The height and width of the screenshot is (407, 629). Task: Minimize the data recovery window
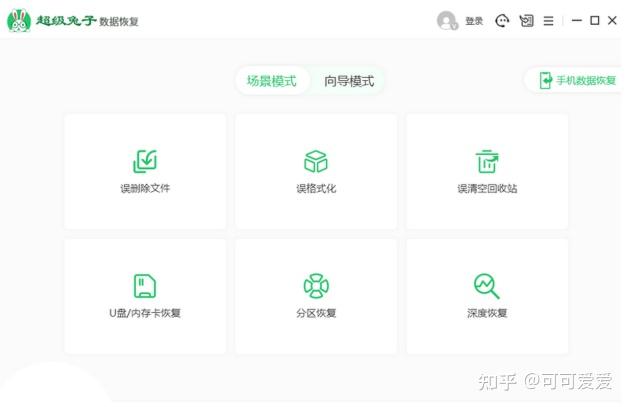pyautogui.click(x=576, y=20)
